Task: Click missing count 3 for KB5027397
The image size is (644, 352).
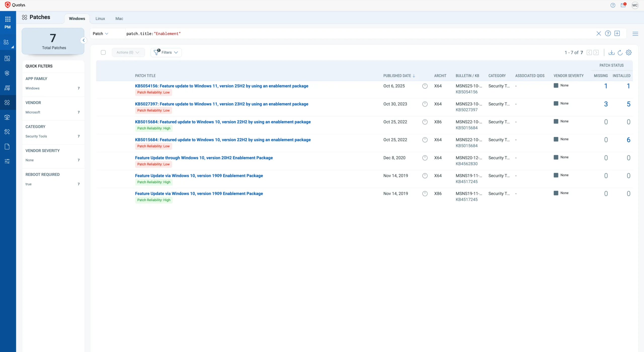Action: coord(606,104)
